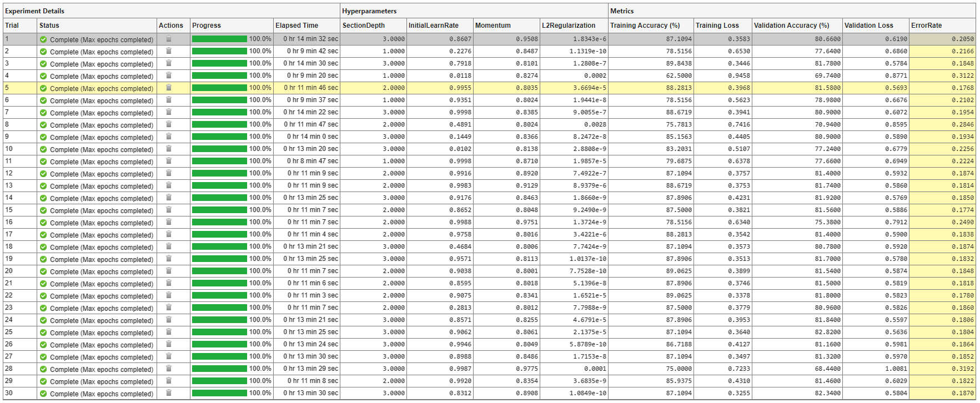The width and height of the screenshot is (980, 403).
Task: Discard trial 28 via its Actions icon
Action: point(169,369)
